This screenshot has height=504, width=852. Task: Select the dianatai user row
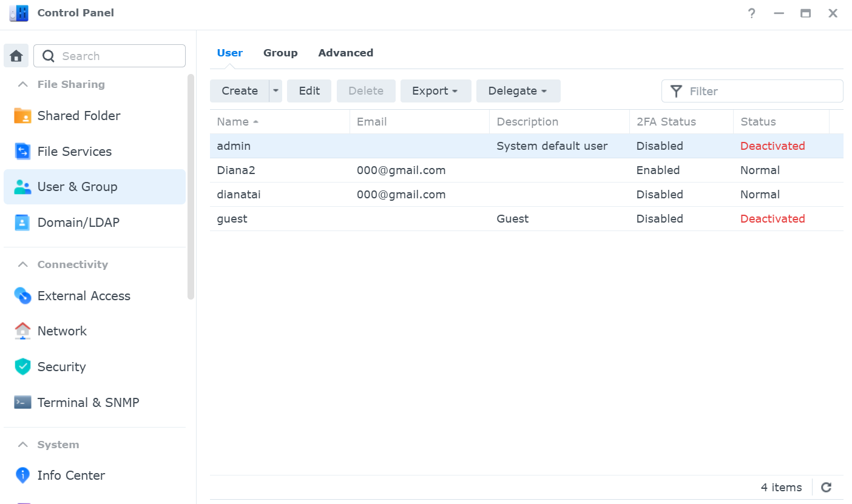point(527,195)
